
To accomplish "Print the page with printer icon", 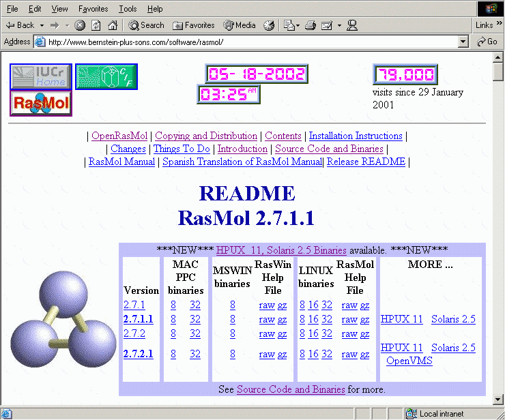I will tap(310, 25).
